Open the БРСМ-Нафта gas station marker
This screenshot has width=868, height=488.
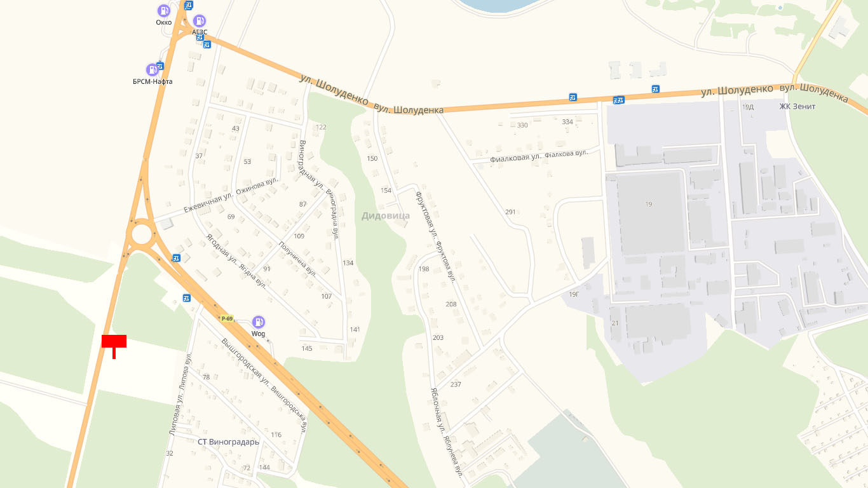[153, 70]
